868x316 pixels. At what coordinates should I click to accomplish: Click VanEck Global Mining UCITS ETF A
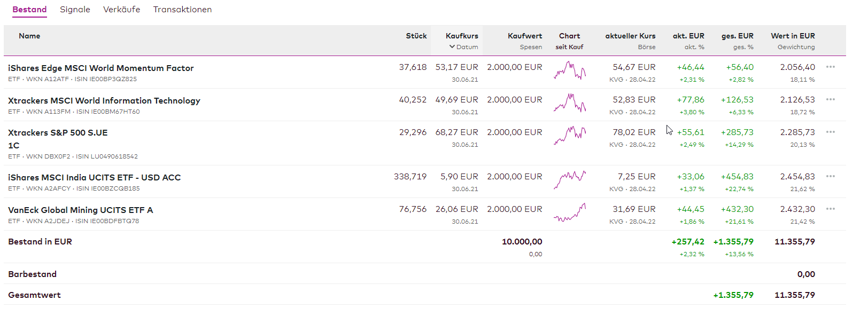pos(81,210)
